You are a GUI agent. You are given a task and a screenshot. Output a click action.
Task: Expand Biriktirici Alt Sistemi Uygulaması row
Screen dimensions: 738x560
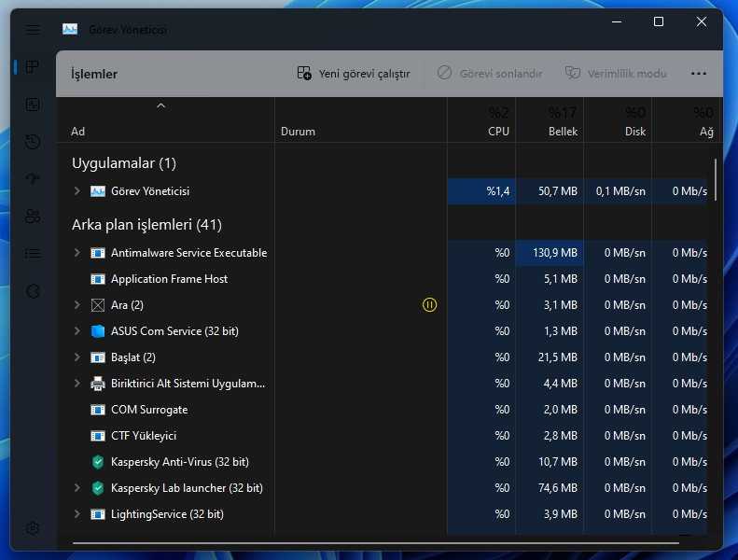[x=77, y=384]
